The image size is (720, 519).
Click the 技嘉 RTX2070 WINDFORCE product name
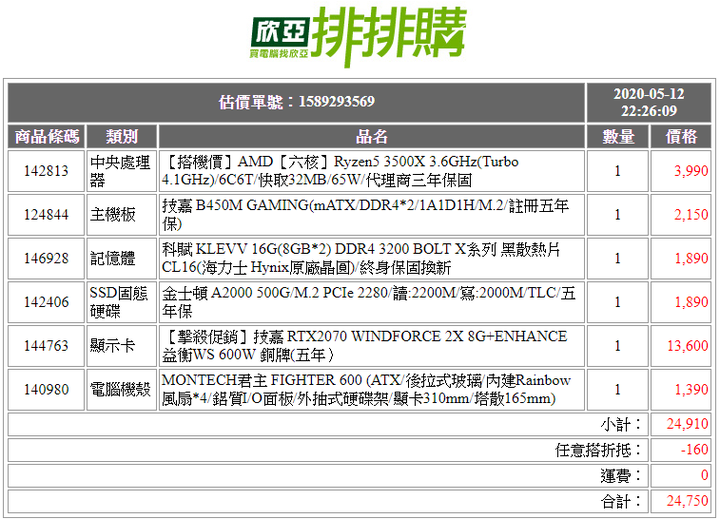pyautogui.click(x=365, y=345)
